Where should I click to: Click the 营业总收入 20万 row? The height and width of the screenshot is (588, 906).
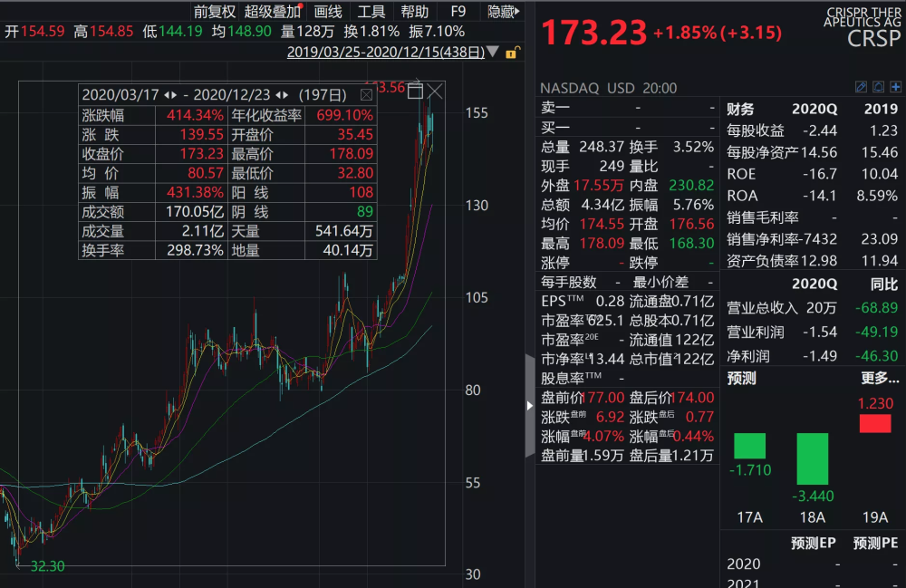(x=813, y=308)
